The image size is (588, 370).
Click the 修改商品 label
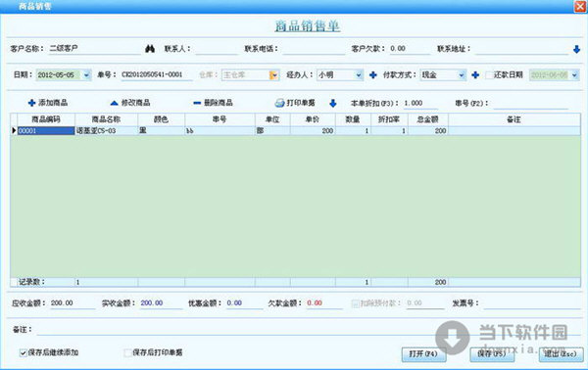click(x=135, y=103)
